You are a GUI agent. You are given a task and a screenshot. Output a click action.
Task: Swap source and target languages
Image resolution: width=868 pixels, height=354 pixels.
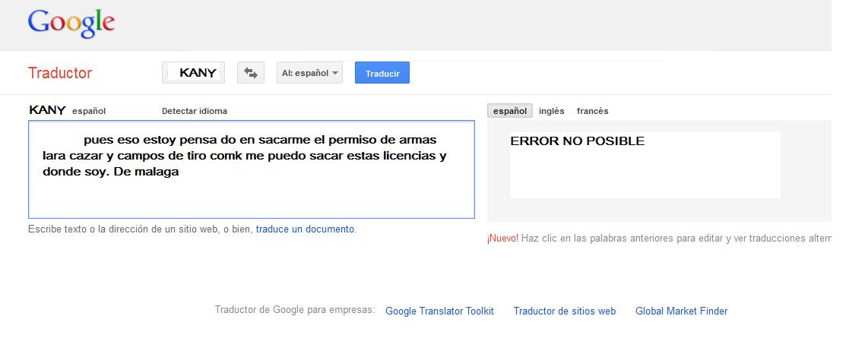[x=250, y=73]
